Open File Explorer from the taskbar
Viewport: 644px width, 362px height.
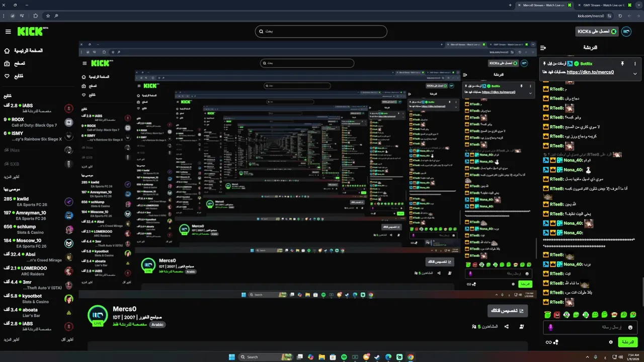pyautogui.click(x=321, y=357)
